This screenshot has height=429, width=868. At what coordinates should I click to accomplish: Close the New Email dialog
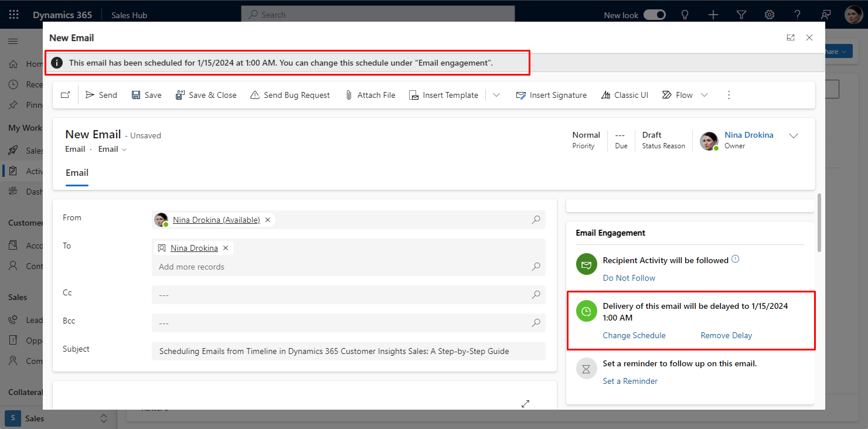pyautogui.click(x=809, y=38)
